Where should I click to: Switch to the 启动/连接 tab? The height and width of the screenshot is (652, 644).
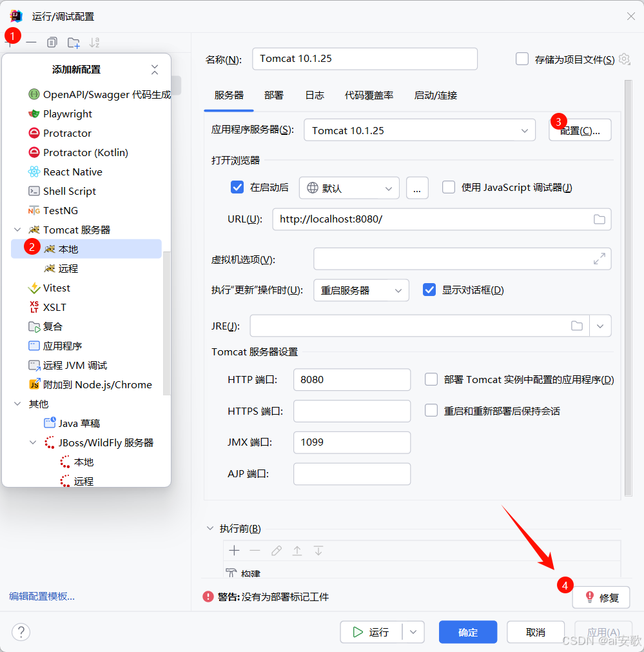point(435,95)
